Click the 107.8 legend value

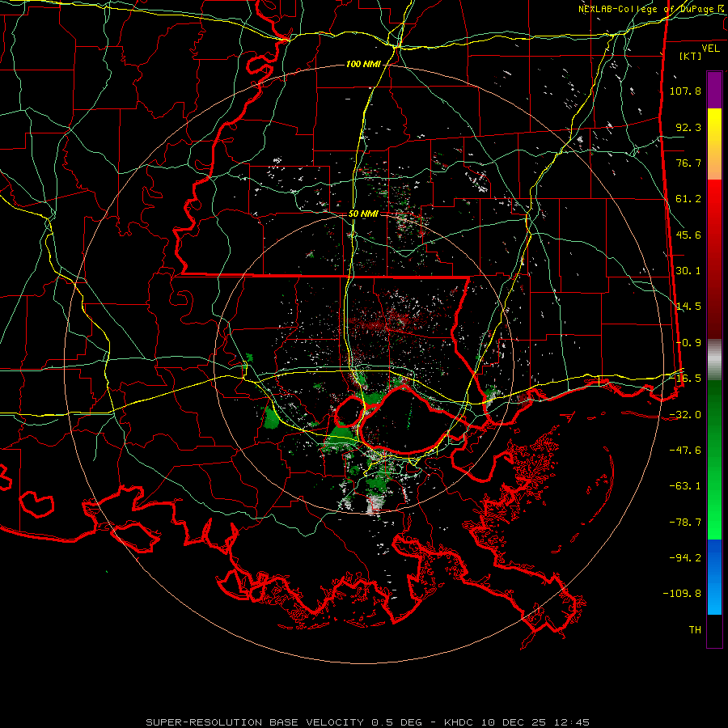(685, 91)
